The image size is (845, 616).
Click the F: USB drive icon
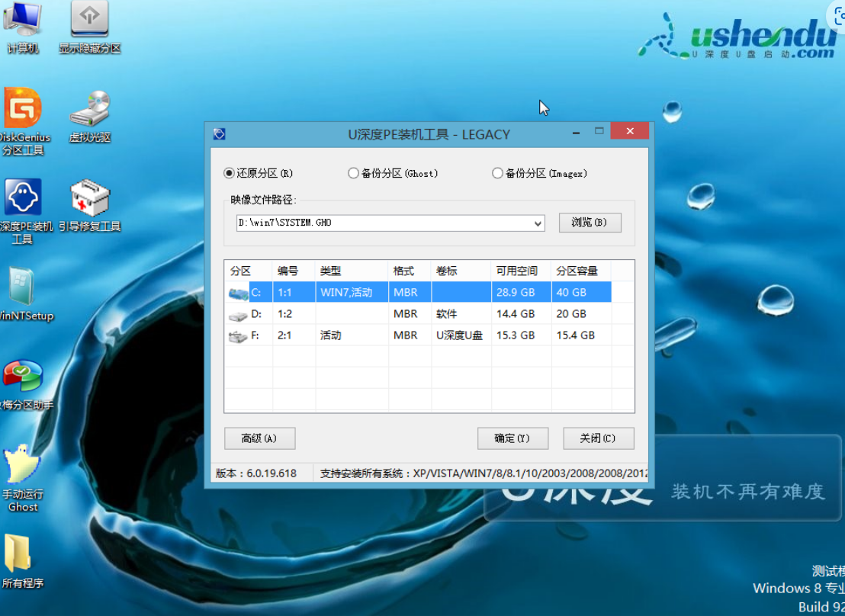point(238,337)
